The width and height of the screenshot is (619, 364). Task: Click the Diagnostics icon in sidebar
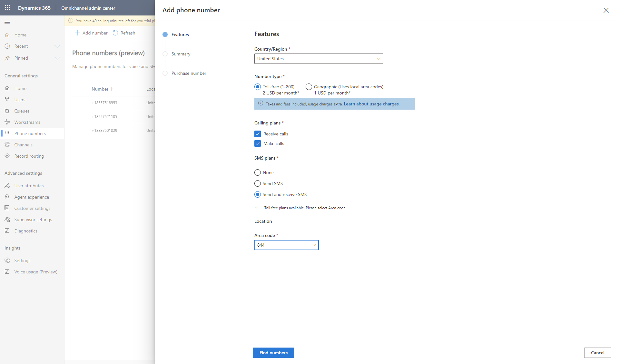pyautogui.click(x=7, y=231)
